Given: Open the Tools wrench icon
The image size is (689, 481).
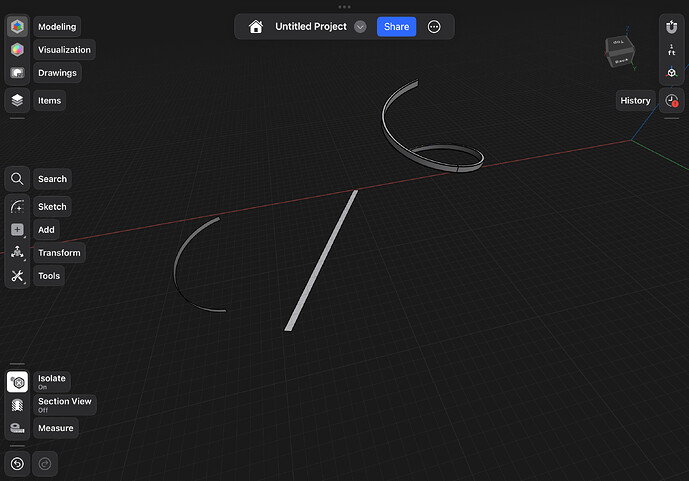Looking at the screenshot, I should click(17, 276).
